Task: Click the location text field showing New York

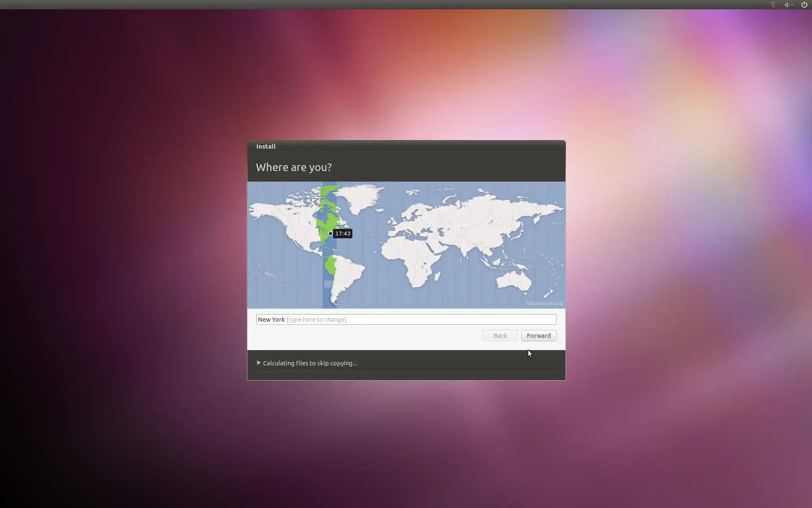Action: (x=406, y=319)
